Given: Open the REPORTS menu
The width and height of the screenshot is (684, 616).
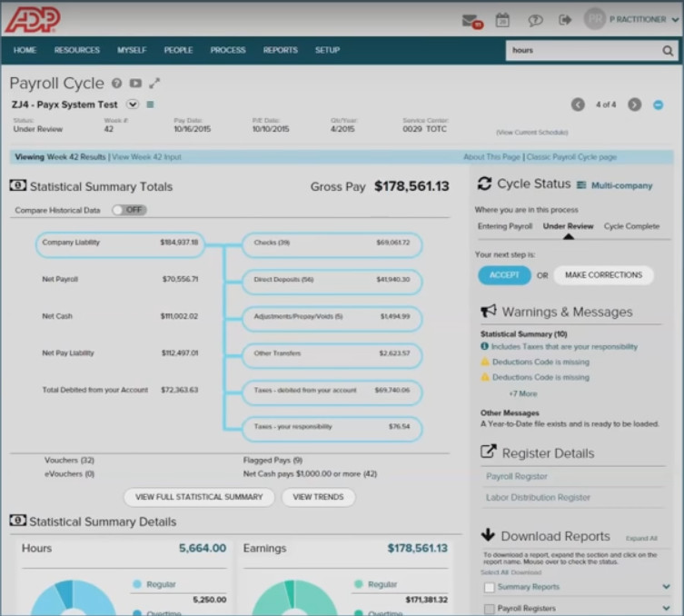Looking at the screenshot, I should [280, 50].
